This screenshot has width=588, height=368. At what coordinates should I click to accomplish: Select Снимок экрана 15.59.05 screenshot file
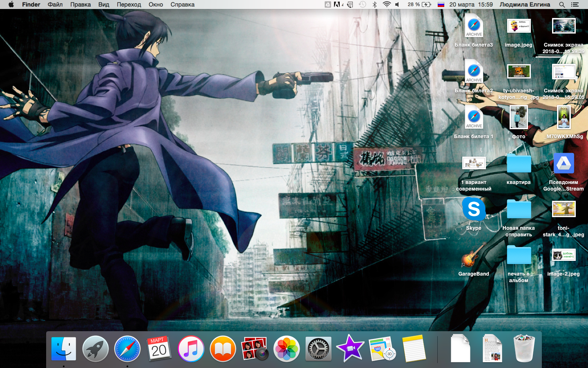(x=563, y=72)
